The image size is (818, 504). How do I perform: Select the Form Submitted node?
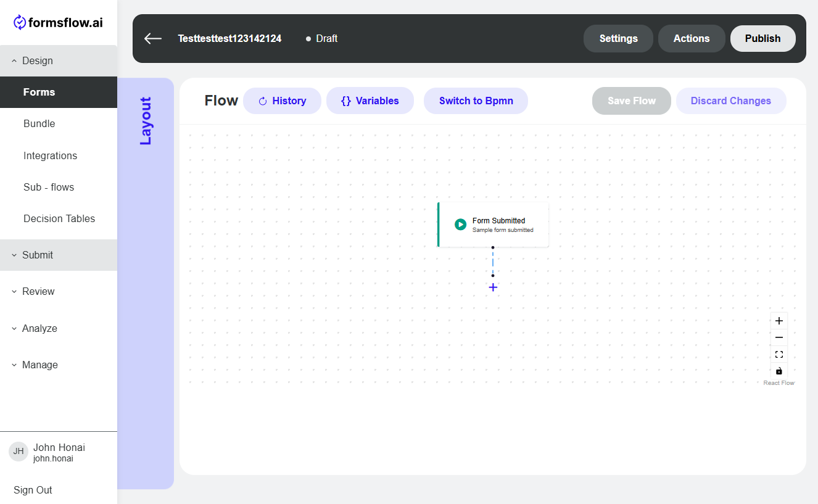point(500,225)
